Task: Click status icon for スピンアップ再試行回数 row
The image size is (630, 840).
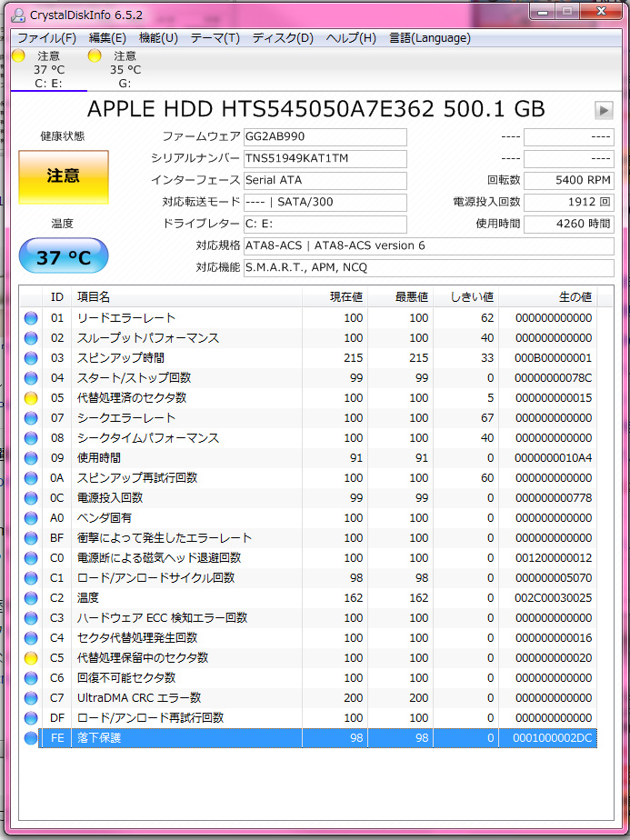Action: (x=31, y=478)
